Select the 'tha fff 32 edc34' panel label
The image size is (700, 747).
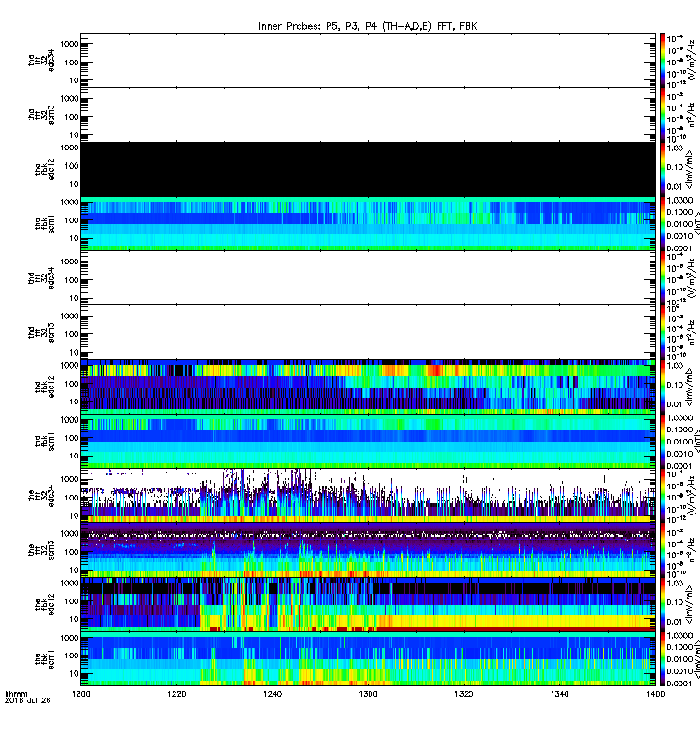click(41, 60)
